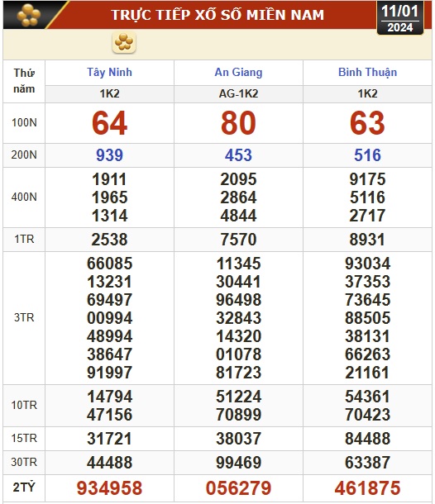The image size is (435, 504).
Task: Click Tây Ninh number 00994
Action: coord(109,318)
